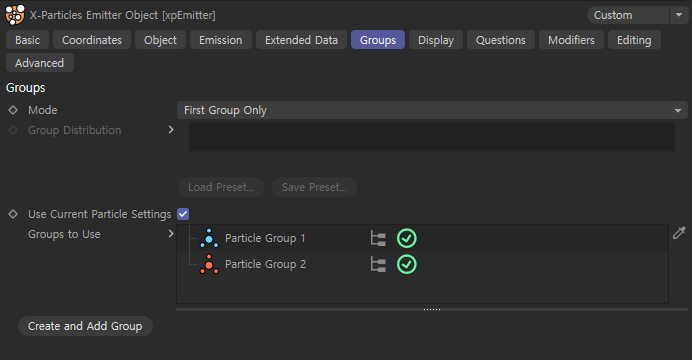Viewport: 692px width, 360px height.
Task: Click keyframe diamond for Use Current Particle Settings
Action: point(13,214)
